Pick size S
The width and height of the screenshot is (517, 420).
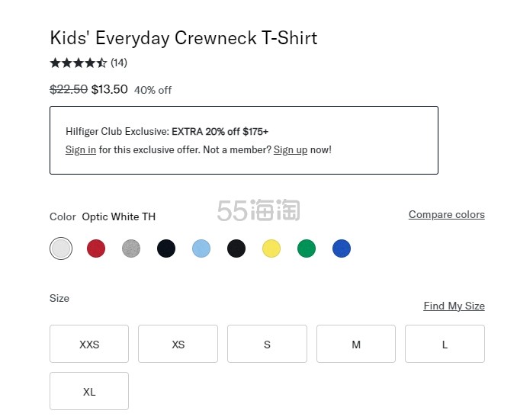coord(267,345)
